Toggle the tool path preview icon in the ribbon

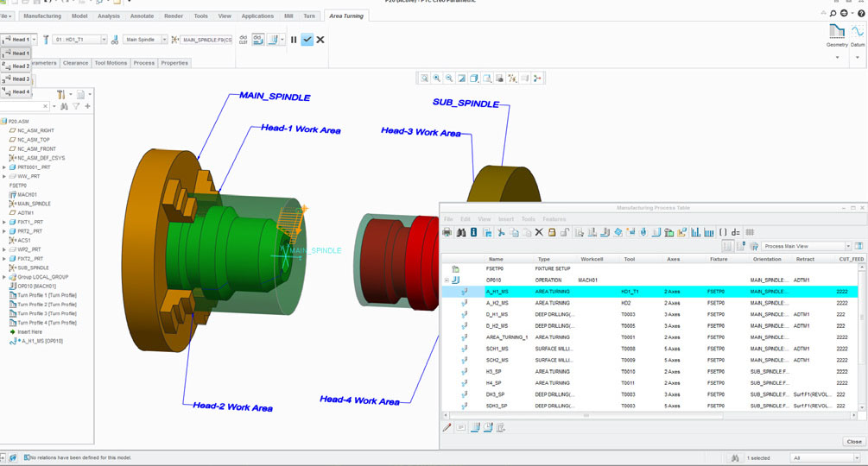click(258, 39)
